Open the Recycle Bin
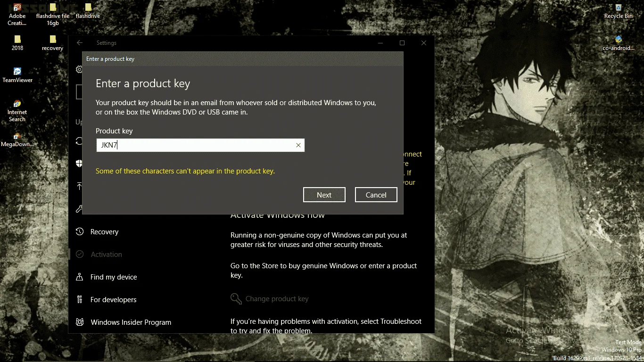The width and height of the screenshot is (644, 362). click(x=619, y=11)
